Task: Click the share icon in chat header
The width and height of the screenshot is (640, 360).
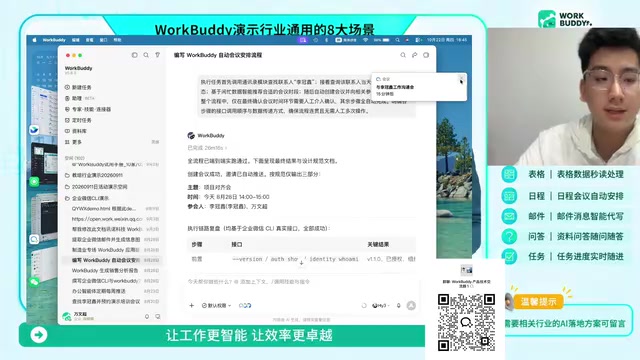Action: click(x=414, y=55)
